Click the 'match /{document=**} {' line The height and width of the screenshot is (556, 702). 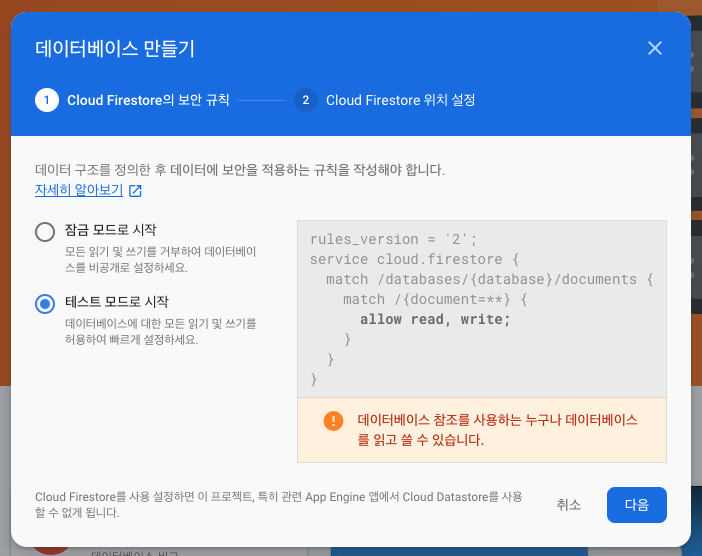click(x=435, y=299)
